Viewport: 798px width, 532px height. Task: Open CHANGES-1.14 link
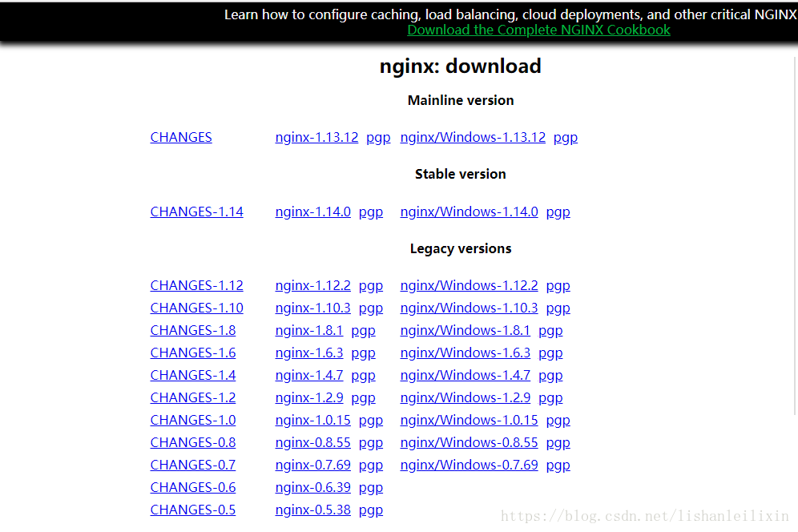pyautogui.click(x=196, y=212)
